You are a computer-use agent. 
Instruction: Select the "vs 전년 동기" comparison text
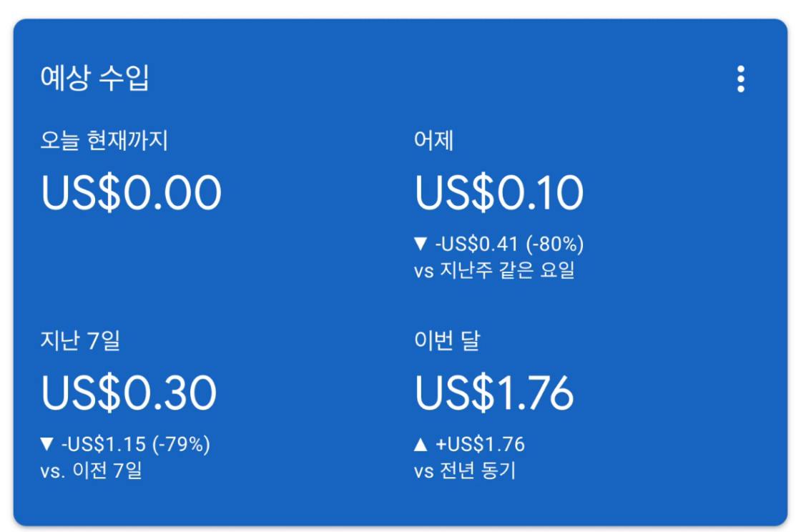pyautogui.click(x=465, y=471)
